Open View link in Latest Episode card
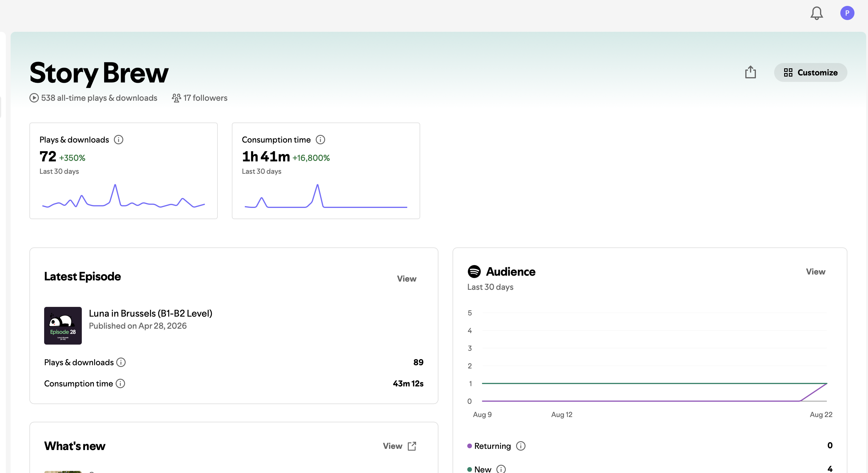 [x=407, y=279]
